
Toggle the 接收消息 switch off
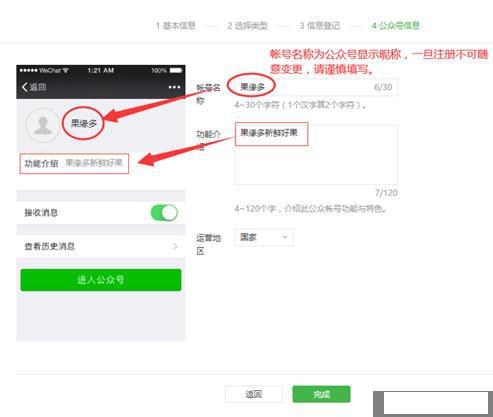(x=164, y=213)
